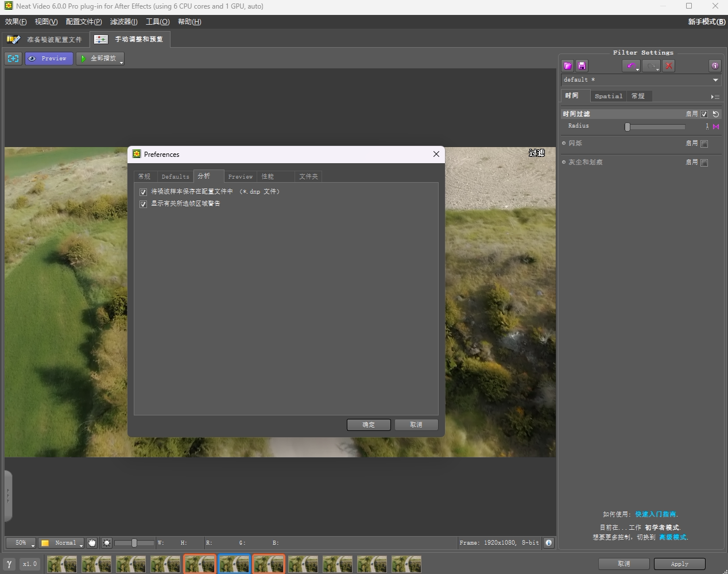Screen dimensions: 728x574
Task: Click the x1.0 gamma value button
Action: tap(30, 564)
